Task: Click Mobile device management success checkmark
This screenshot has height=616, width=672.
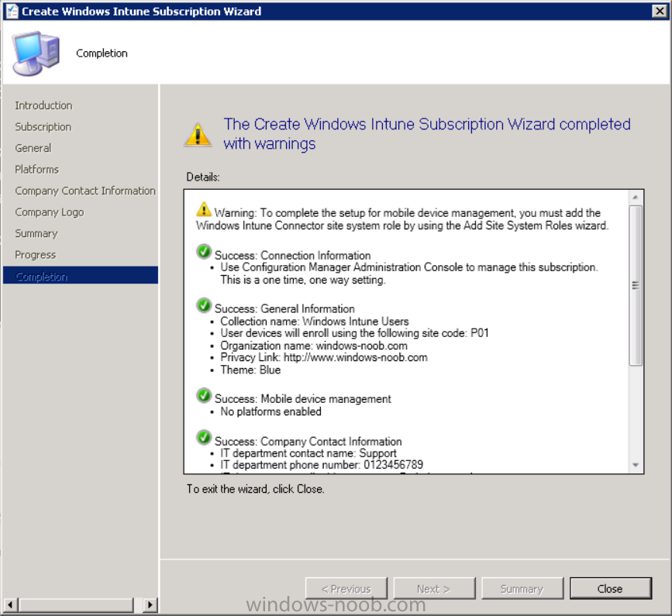Action: pyautogui.click(x=204, y=395)
